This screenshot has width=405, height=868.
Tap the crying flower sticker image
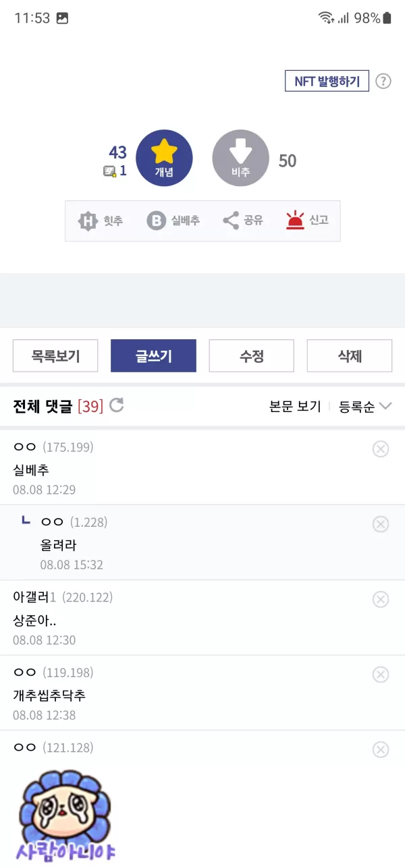(66, 815)
